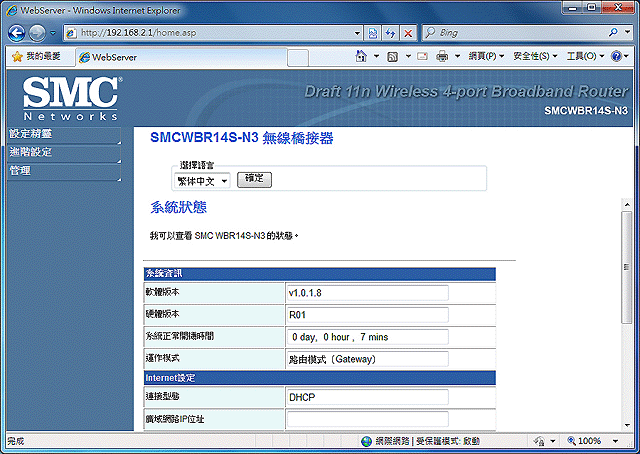The height and width of the screenshot is (454, 640).
Task: Open the 網頁(P) menu
Action: (x=486, y=56)
